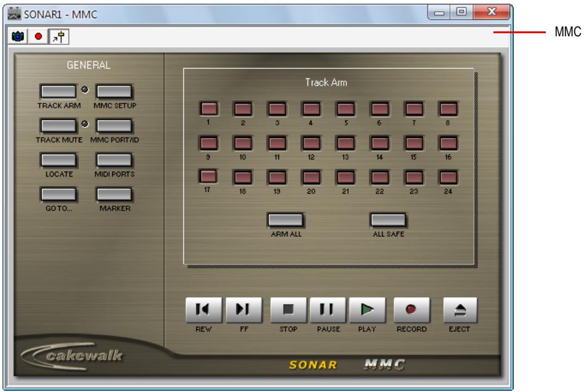The image size is (584, 392).
Task: Click the TRACK ARM general button
Action: [x=59, y=91]
